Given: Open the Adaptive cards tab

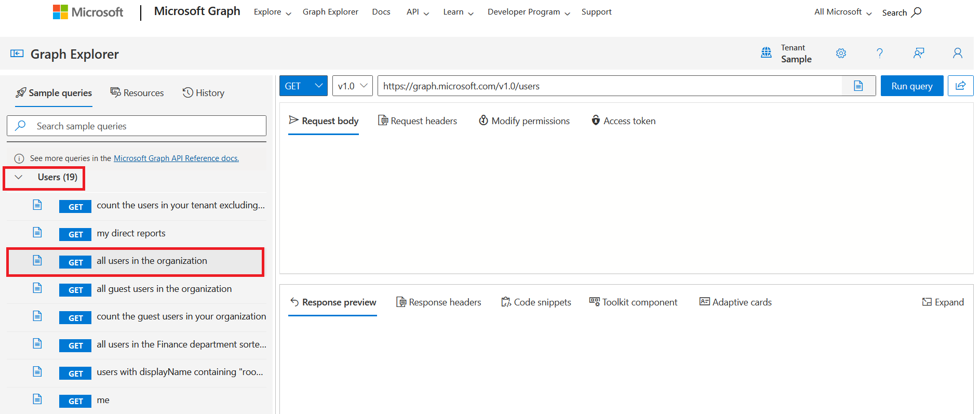Looking at the screenshot, I should [x=735, y=302].
